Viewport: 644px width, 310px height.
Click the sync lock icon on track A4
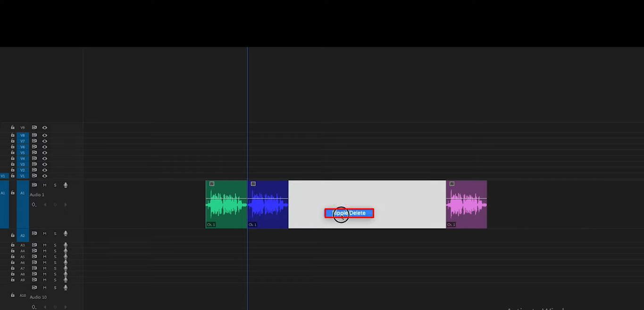coord(34,251)
